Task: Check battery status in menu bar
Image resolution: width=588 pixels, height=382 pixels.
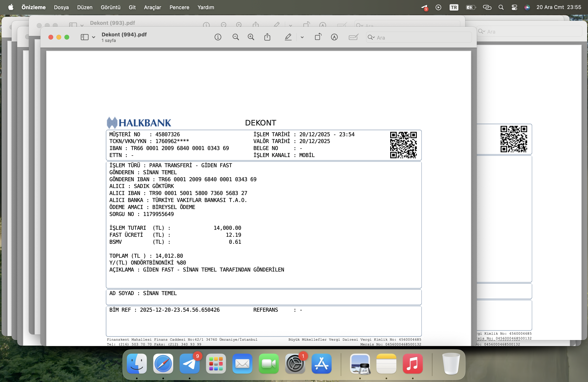Action: click(471, 7)
